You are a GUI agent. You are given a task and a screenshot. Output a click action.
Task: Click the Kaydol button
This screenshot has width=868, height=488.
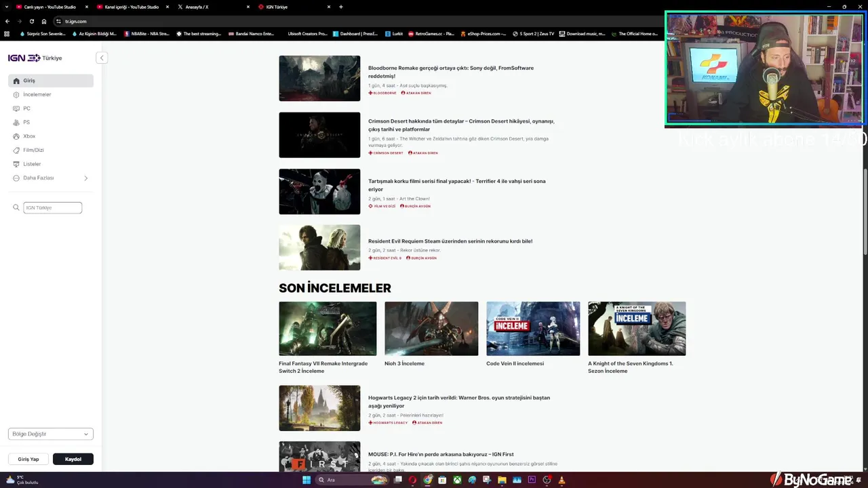(x=73, y=459)
